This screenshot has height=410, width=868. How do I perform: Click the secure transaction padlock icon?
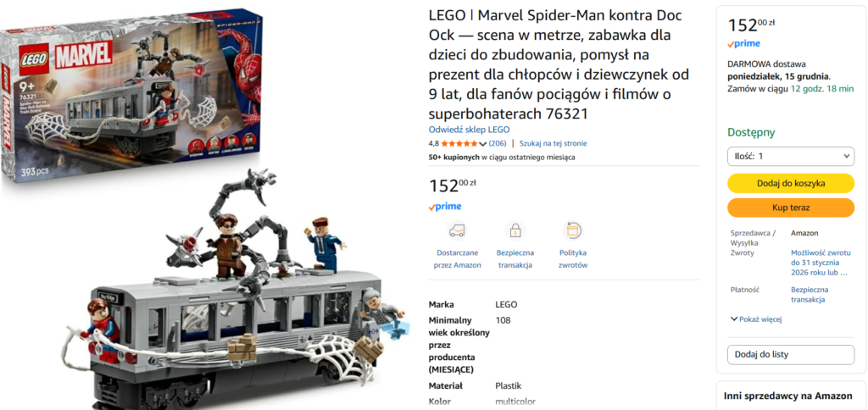click(x=515, y=230)
